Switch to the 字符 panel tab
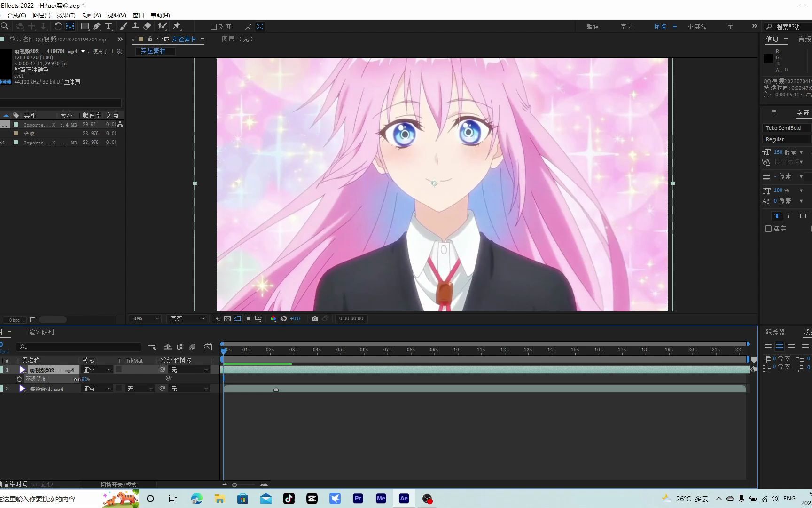The image size is (812, 508). coord(803,113)
